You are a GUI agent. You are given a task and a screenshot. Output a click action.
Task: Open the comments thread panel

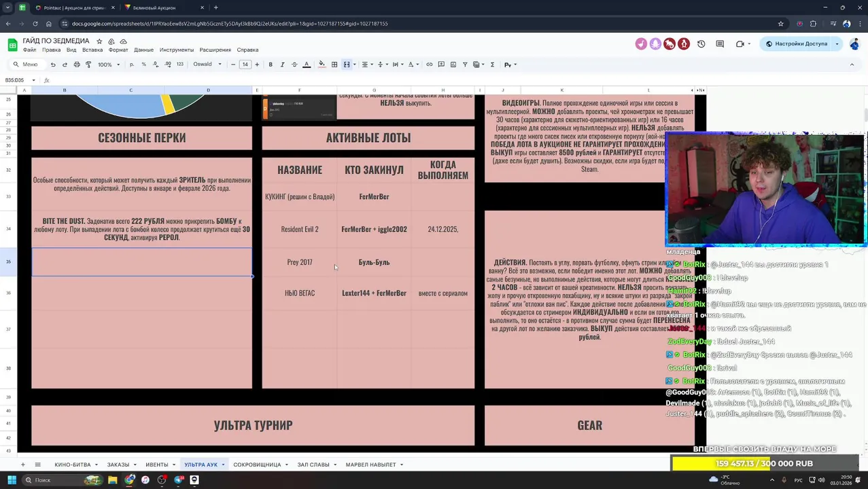[x=720, y=43]
